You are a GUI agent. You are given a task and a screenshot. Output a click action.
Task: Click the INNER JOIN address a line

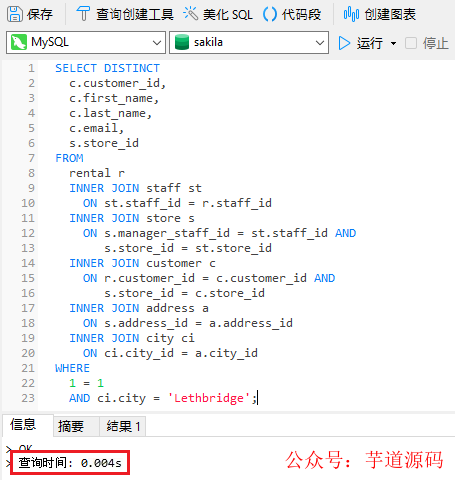[x=139, y=308]
